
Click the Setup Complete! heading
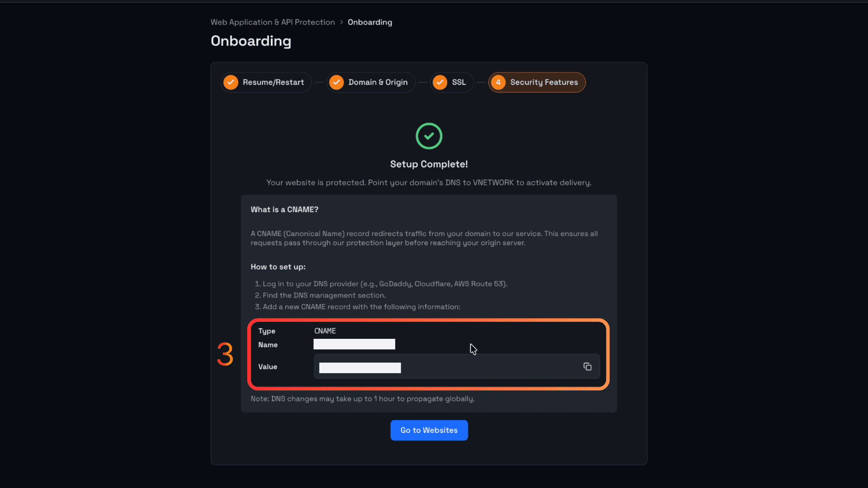pos(429,164)
